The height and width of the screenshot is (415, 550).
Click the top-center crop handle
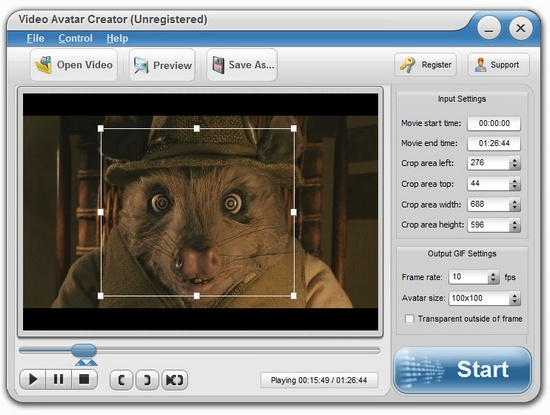tap(197, 128)
